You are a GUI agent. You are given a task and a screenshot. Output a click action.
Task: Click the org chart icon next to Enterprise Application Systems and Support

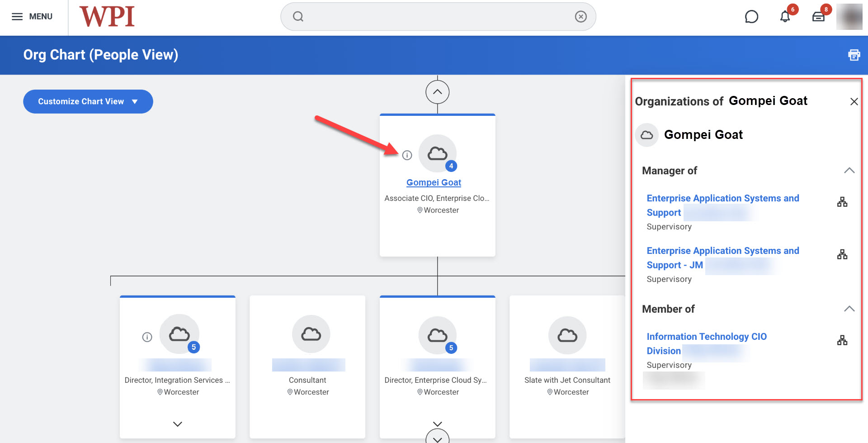point(843,201)
